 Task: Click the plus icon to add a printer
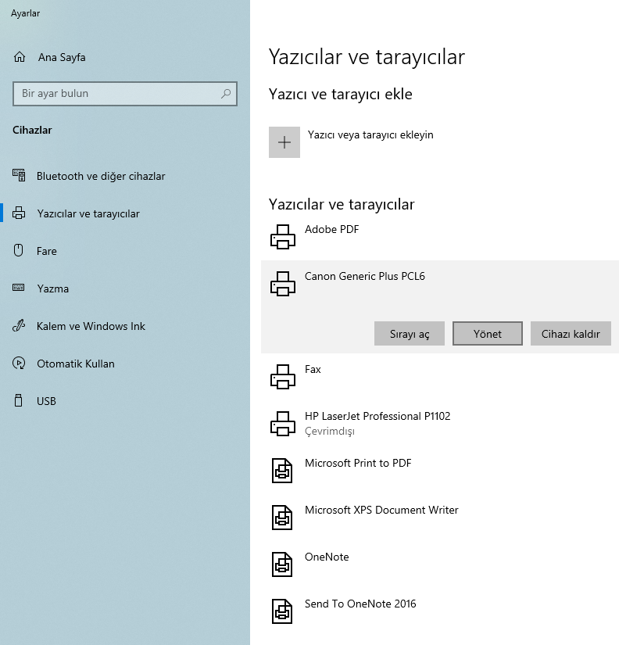point(284,142)
